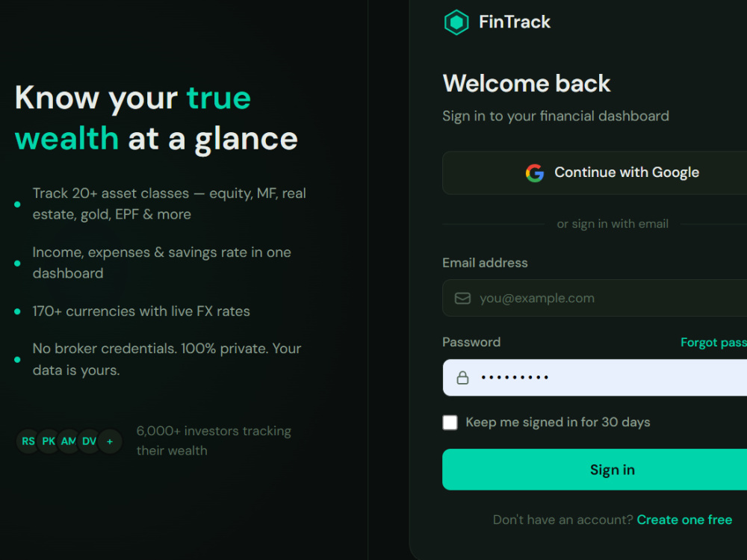The image size is (747, 560).
Task: Focus the Email address input field
Action: click(595, 298)
